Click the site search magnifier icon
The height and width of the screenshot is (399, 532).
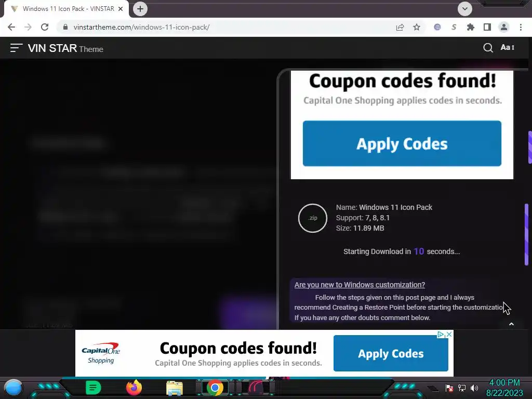tap(488, 48)
